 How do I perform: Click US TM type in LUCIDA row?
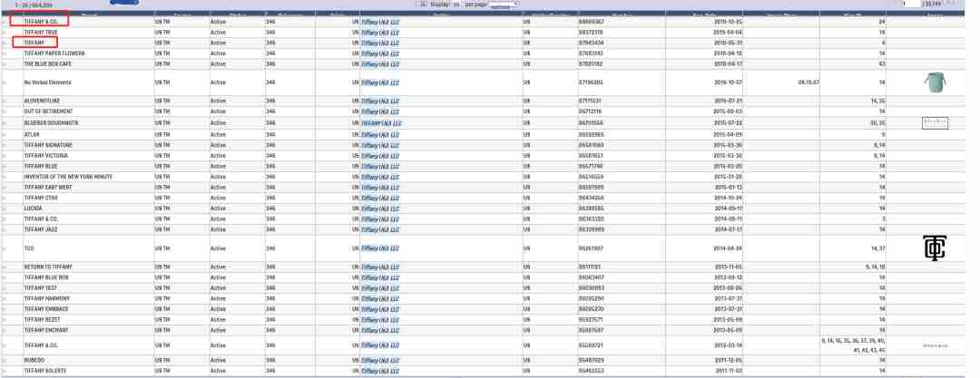[162, 208]
